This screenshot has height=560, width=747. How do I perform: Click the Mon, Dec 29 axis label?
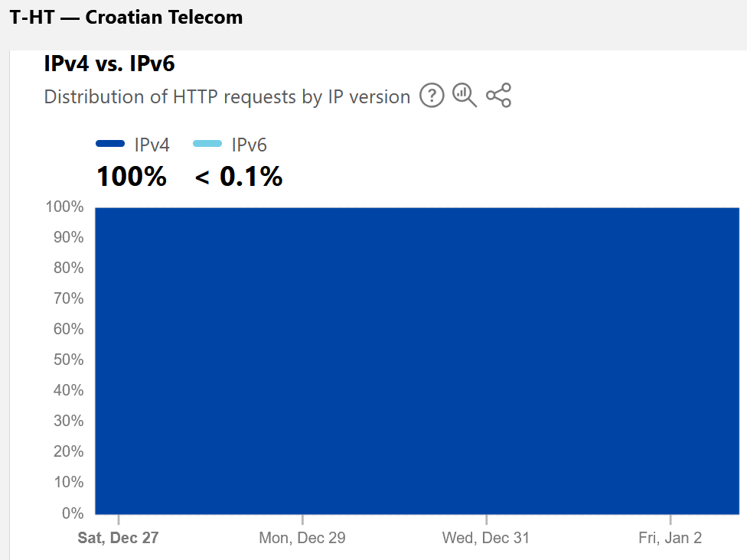tap(302, 538)
